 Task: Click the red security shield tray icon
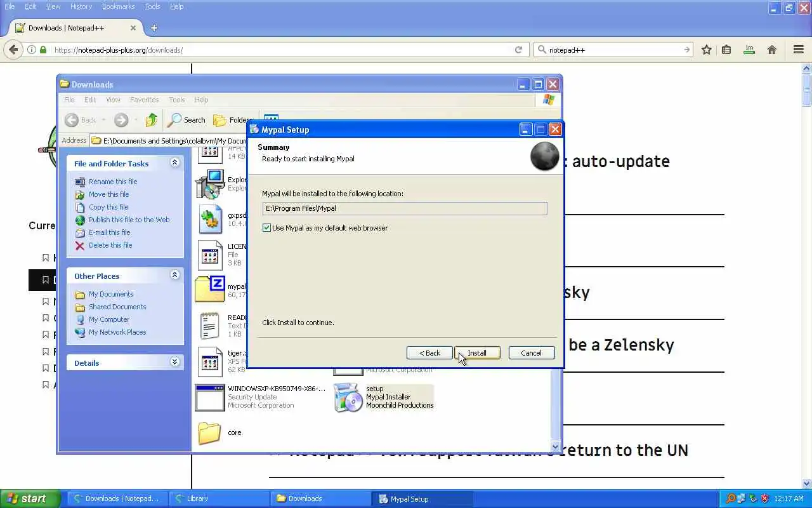point(764,498)
